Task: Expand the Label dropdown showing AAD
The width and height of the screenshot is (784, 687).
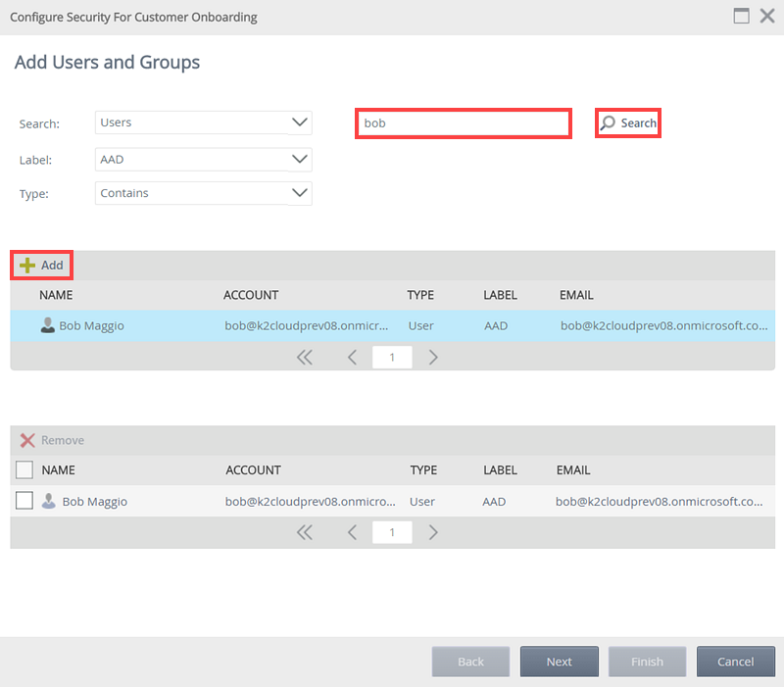Action: click(x=204, y=159)
